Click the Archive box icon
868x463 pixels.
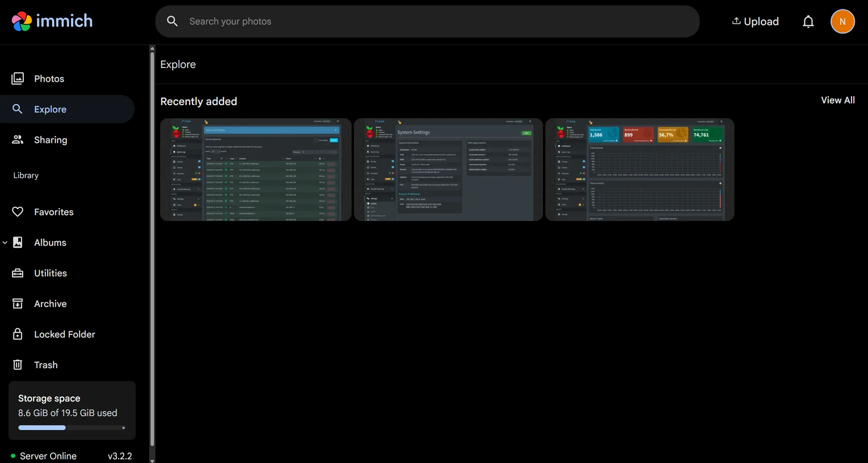[18, 303]
